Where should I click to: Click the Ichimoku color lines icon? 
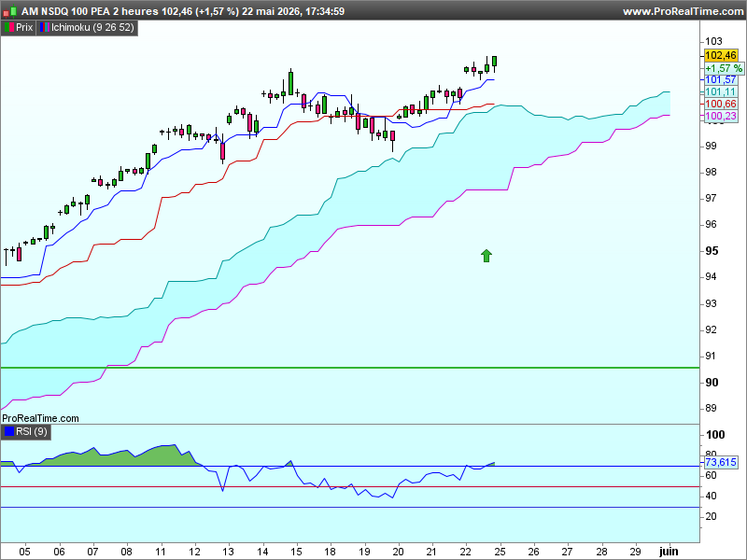tap(44, 28)
